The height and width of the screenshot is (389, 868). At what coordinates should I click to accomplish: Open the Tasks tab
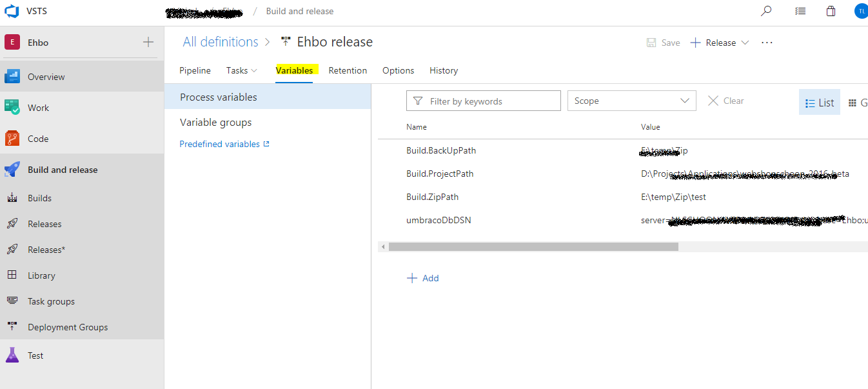click(x=237, y=70)
